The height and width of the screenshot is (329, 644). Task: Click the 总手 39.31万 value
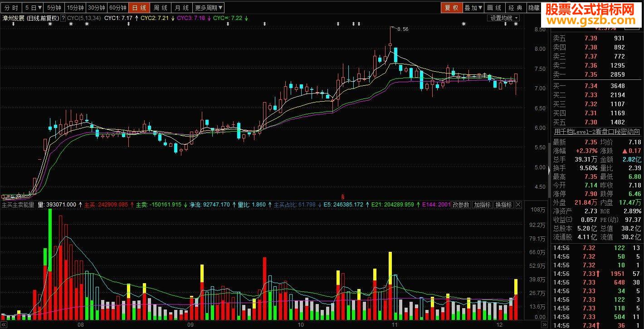click(586, 159)
